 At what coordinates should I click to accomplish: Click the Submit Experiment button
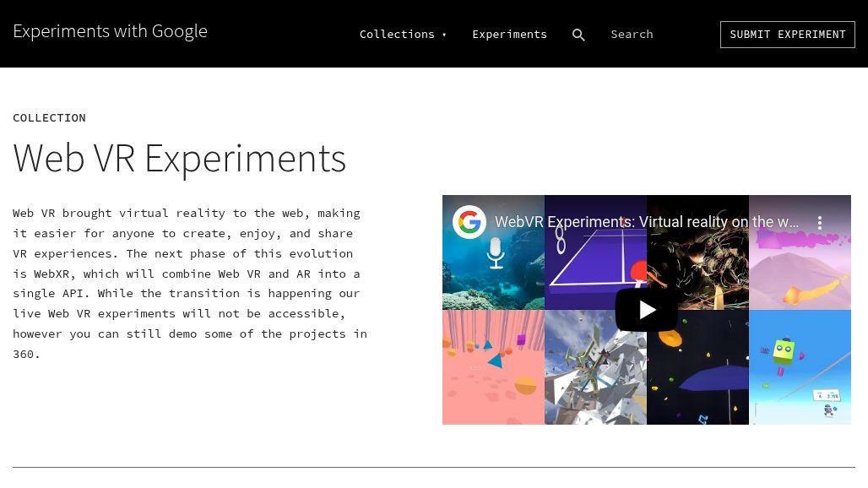[787, 35]
